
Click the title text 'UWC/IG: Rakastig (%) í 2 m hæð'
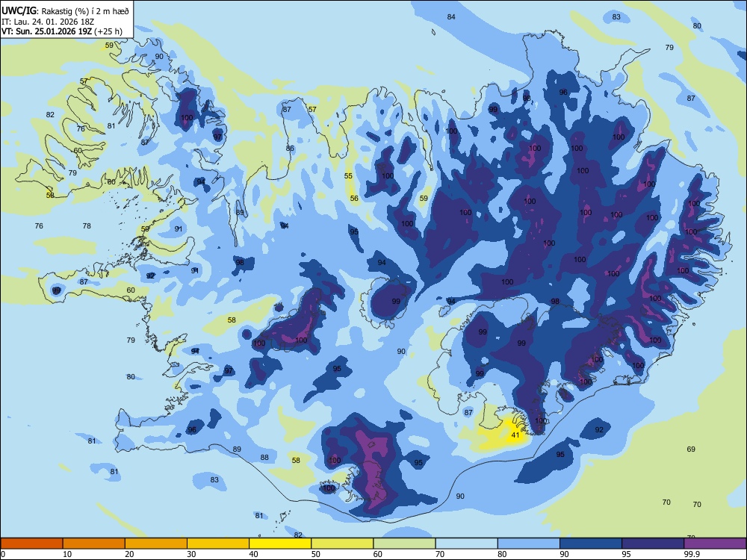65,10
